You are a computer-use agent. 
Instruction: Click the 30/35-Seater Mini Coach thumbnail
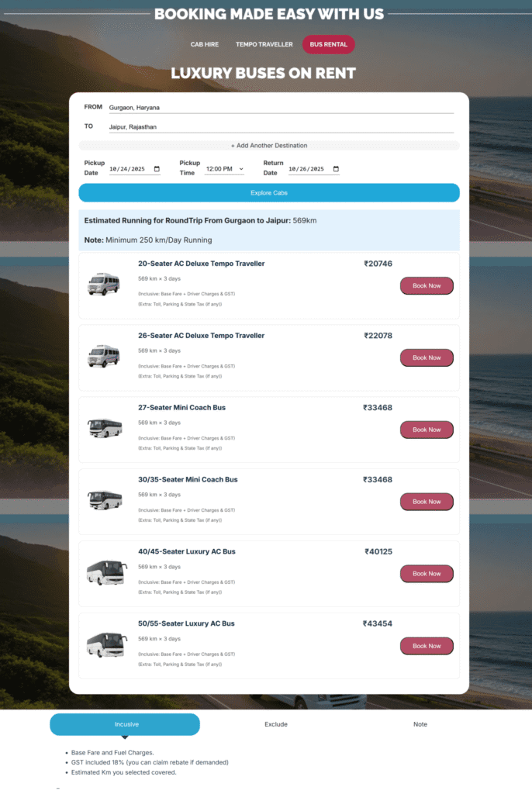click(x=105, y=500)
